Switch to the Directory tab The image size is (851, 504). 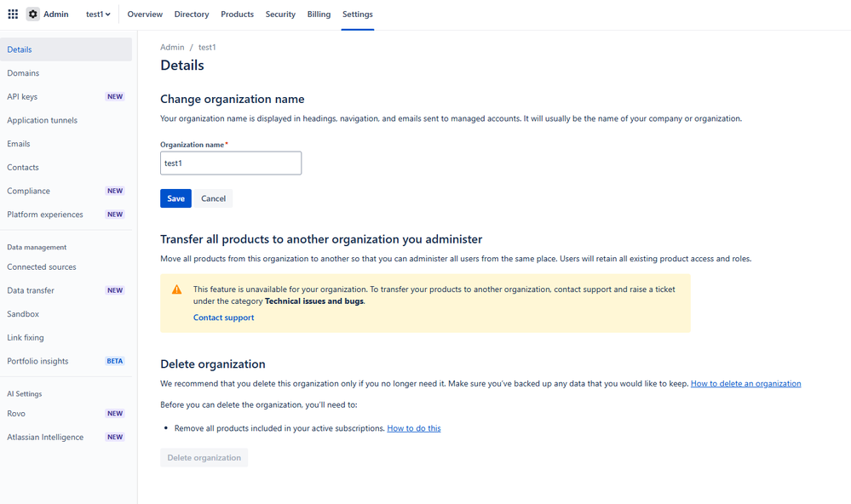[192, 14]
